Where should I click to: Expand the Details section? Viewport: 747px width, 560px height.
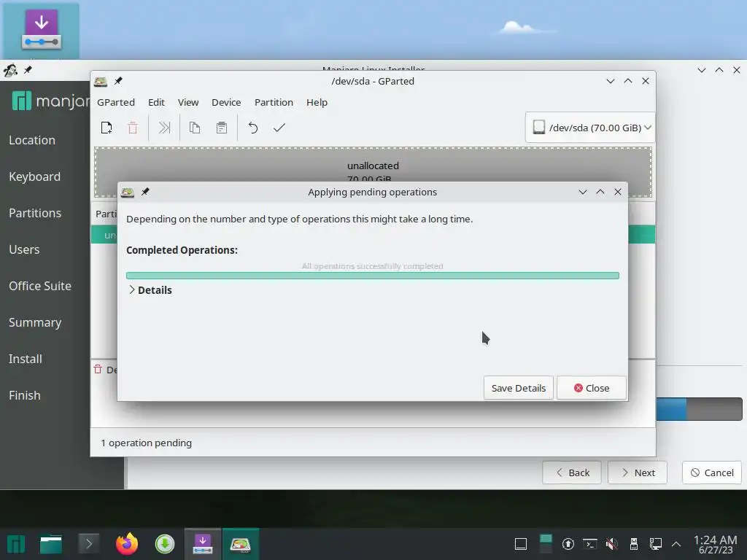(150, 290)
